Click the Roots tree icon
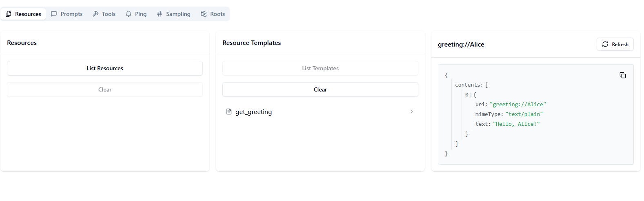The width and height of the screenshot is (644, 201). click(204, 14)
